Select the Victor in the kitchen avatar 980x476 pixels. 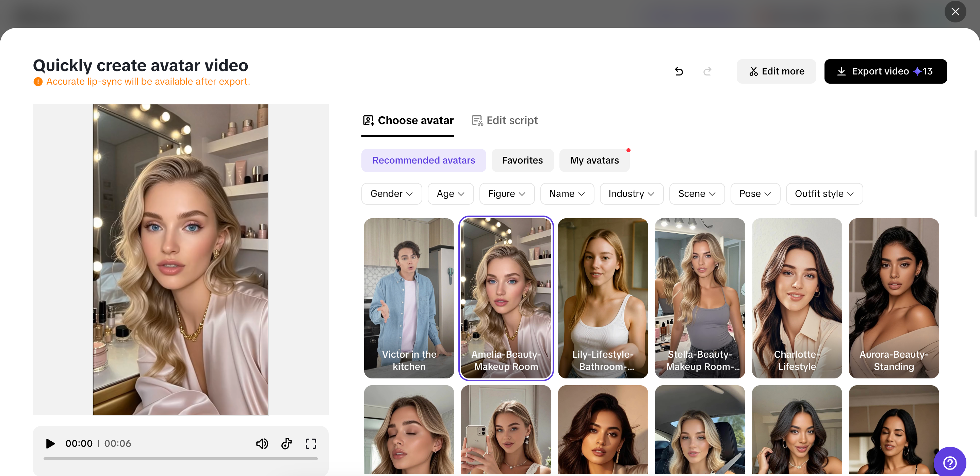coord(409,299)
